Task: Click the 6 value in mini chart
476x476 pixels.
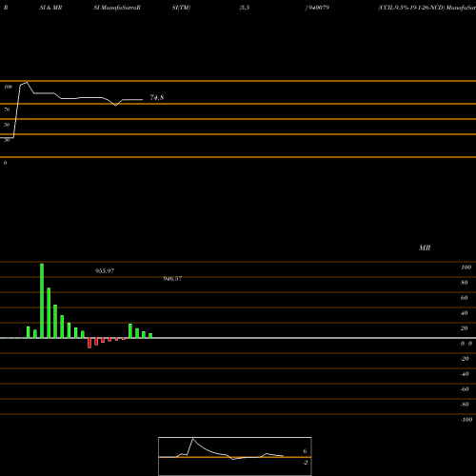Action: [305, 451]
